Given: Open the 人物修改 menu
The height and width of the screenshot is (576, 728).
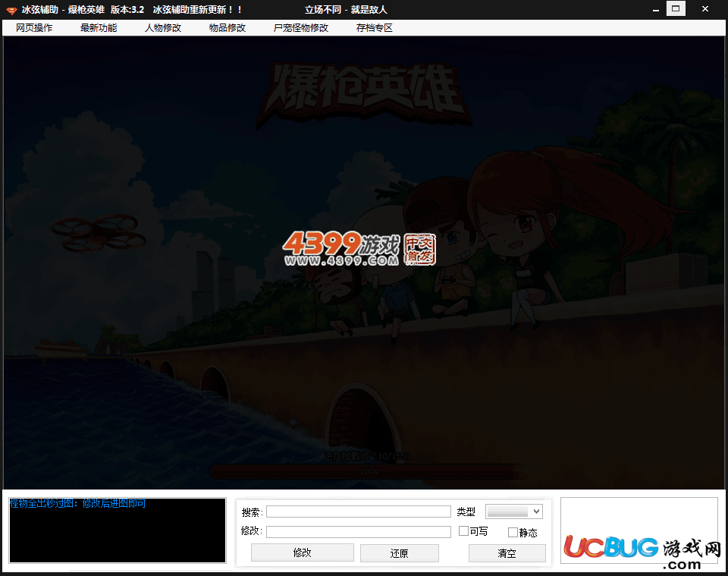Looking at the screenshot, I should pyautogui.click(x=163, y=28).
